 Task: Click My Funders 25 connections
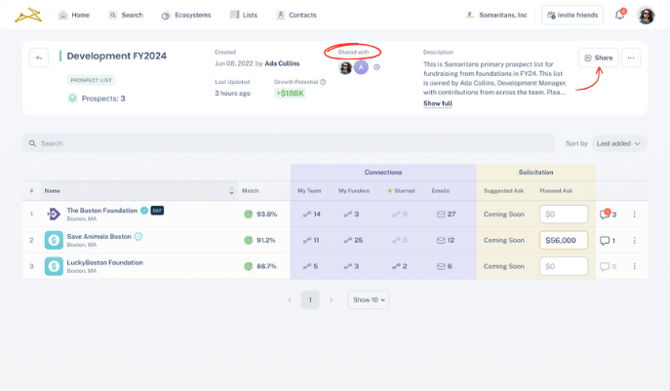coord(353,240)
